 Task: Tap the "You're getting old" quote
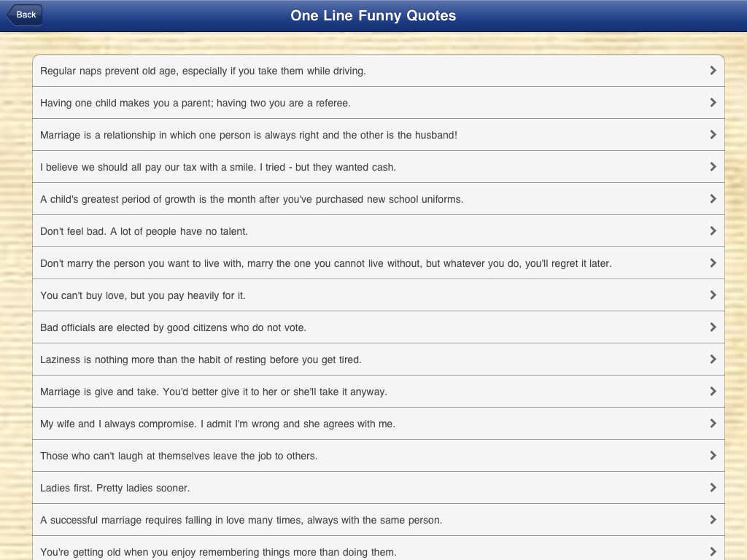pyautogui.click(x=218, y=551)
